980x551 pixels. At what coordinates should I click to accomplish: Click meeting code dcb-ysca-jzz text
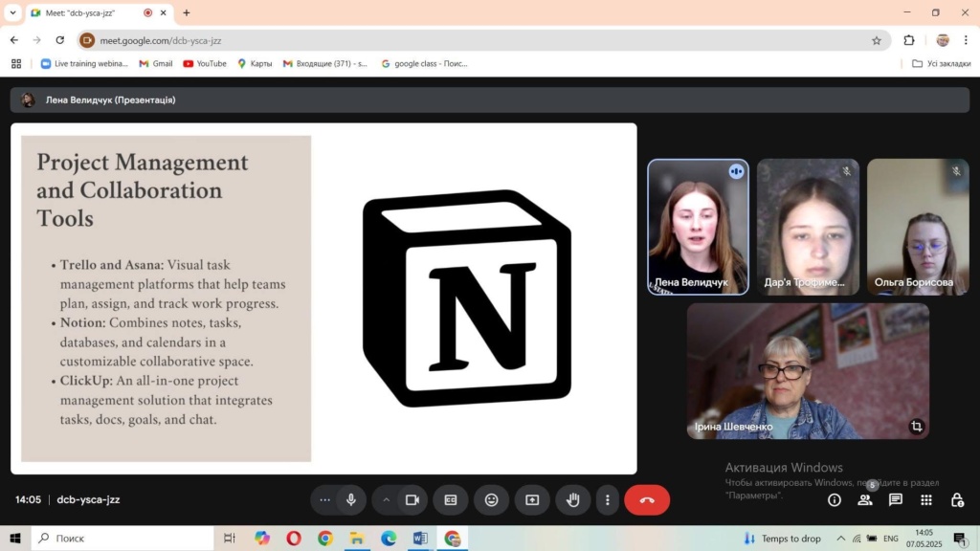(x=88, y=499)
